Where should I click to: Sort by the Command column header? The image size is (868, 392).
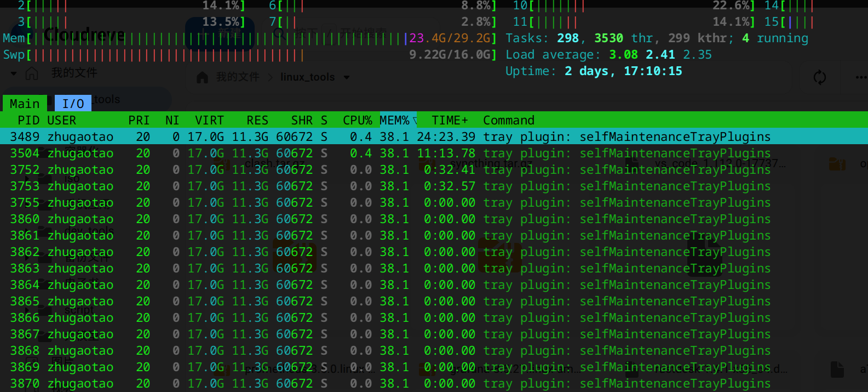[x=509, y=120]
